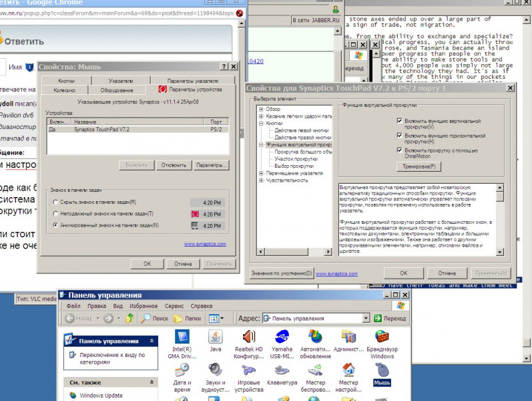Image resolution: width=532 pixels, height=401 pixels.
Task: Toggle horizontal scrolling checkbox
Action: (x=399, y=136)
